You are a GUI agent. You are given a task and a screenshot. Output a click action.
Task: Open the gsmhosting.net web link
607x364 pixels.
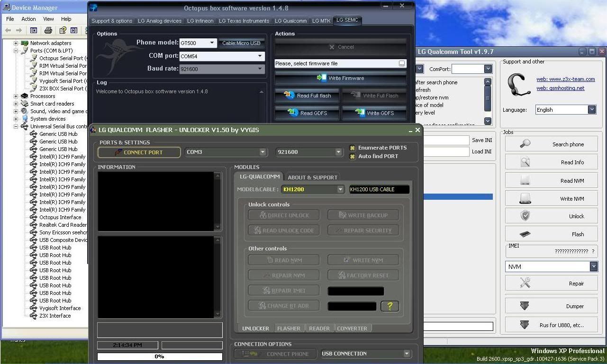[x=560, y=88]
